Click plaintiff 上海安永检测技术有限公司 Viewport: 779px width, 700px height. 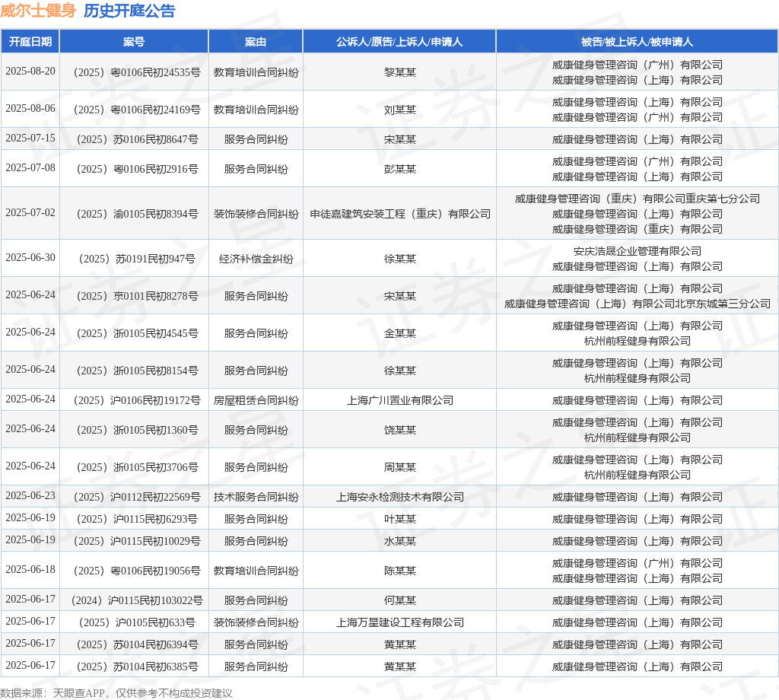pos(400,498)
